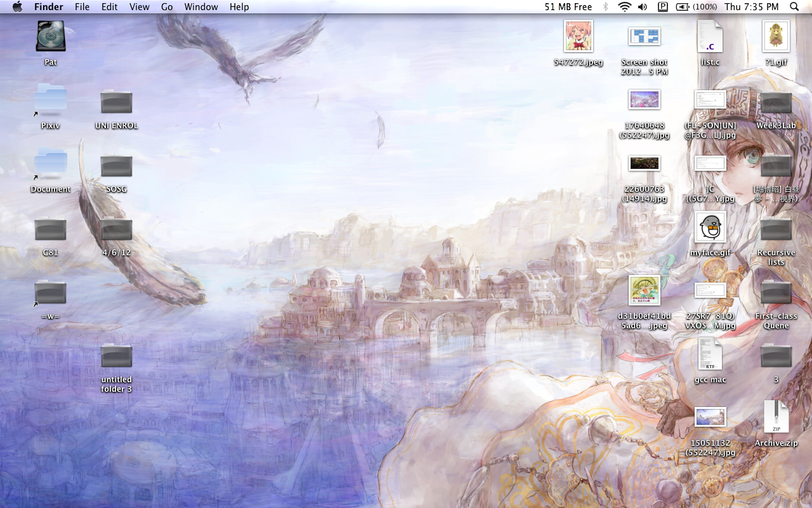Select the JC{(5G7...Y.jpg file

710,163
